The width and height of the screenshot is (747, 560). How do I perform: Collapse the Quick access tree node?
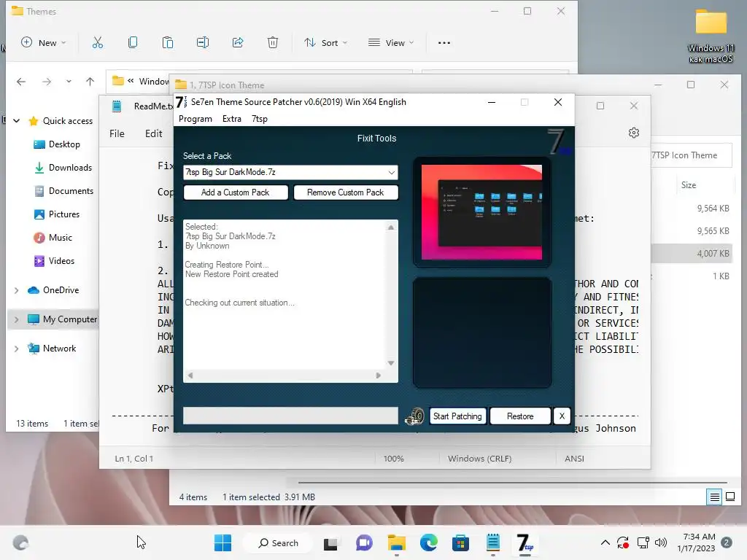click(x=17, y=121)
